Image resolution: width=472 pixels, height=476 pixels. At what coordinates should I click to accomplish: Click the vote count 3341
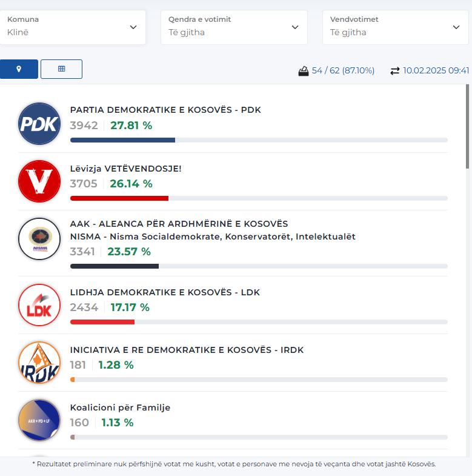[x=82, y=252]
